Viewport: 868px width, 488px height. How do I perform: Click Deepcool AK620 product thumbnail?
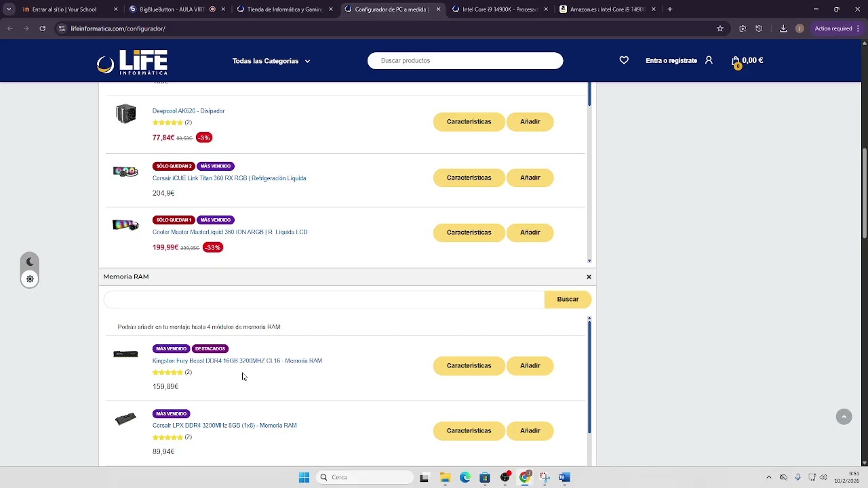(x=125, y=114)
